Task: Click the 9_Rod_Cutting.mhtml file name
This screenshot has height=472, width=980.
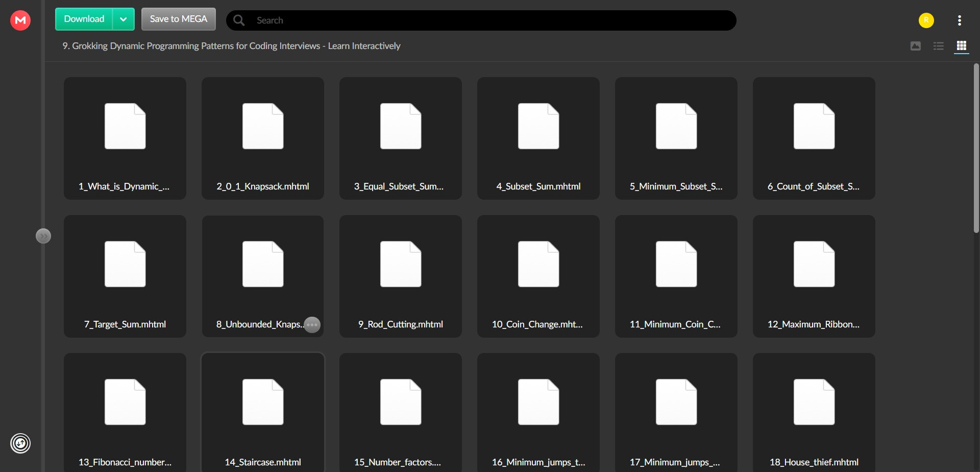Action: 401,324
